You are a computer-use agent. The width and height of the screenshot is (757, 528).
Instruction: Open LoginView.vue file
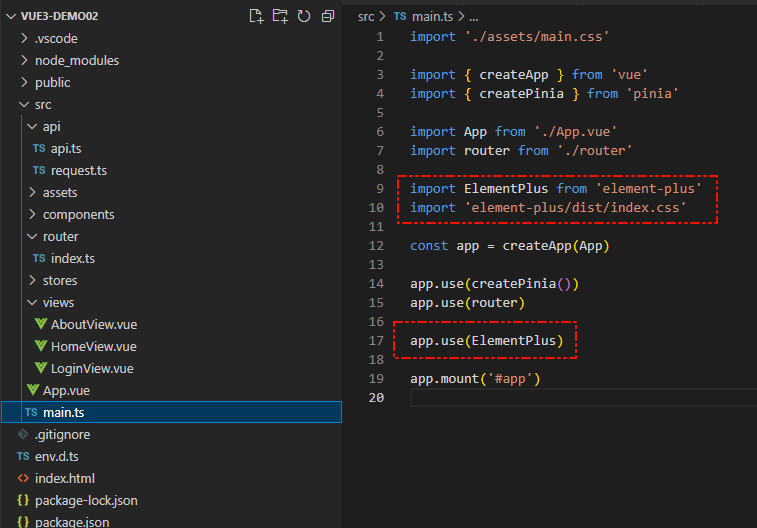coord(92,369)
